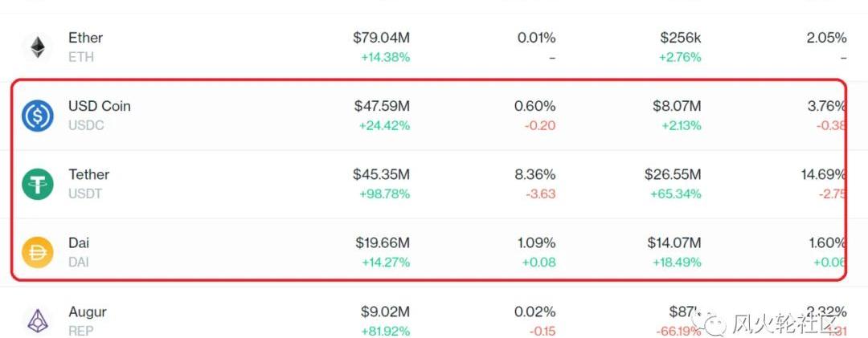Click the $47.59M USD Coin value

381,106
